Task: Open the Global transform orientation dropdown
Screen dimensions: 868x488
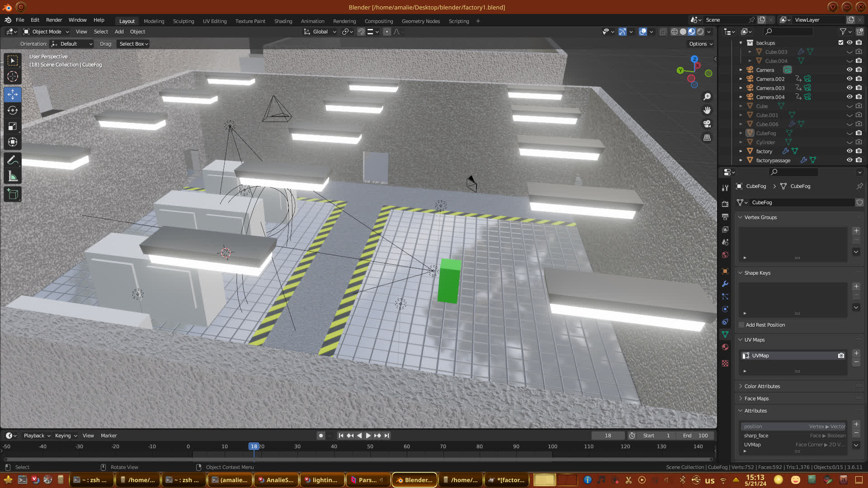Action: click(320, 32)
